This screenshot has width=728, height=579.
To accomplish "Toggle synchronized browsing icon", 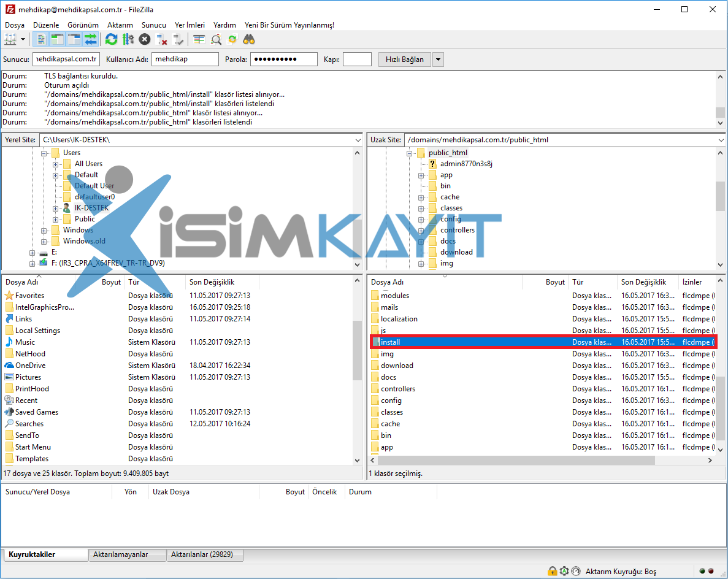I will tap(232, 39).
